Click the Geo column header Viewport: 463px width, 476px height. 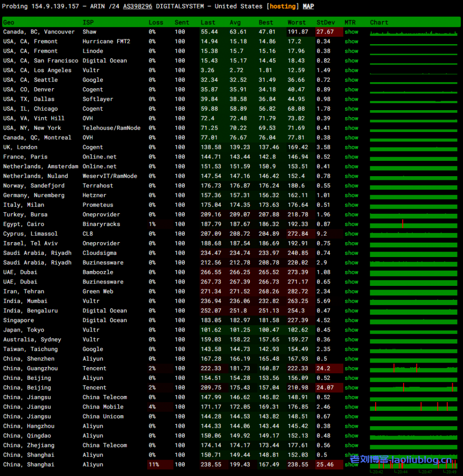8,22
